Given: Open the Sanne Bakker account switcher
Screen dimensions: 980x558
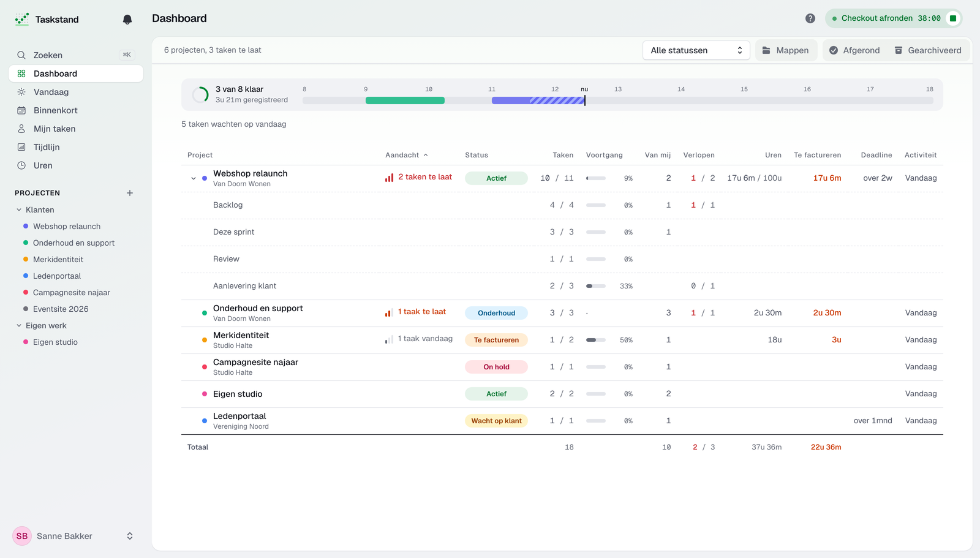Looking at the screenshot, I should point(76,536).
